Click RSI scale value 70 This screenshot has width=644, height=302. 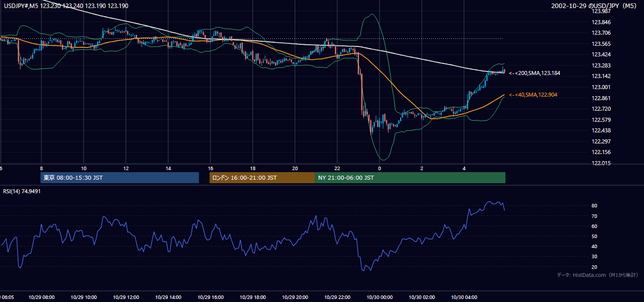click(x=595, y=216)
